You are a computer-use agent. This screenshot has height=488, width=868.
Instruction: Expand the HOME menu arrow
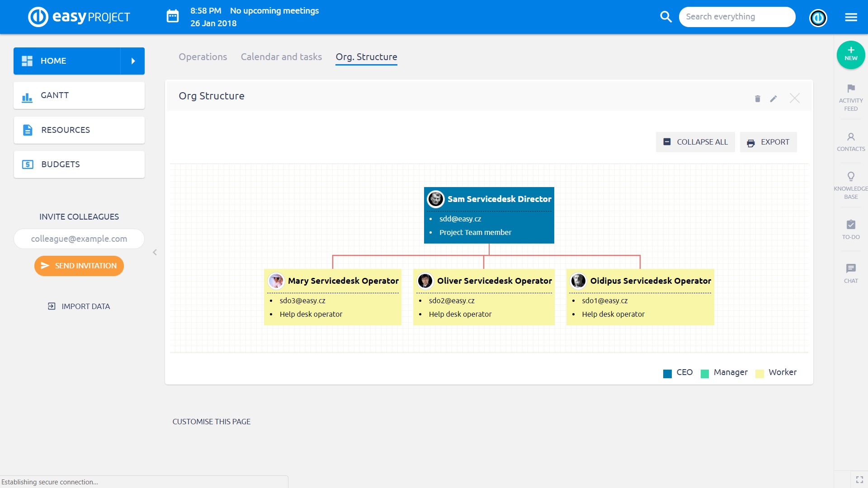click(133, 61)
